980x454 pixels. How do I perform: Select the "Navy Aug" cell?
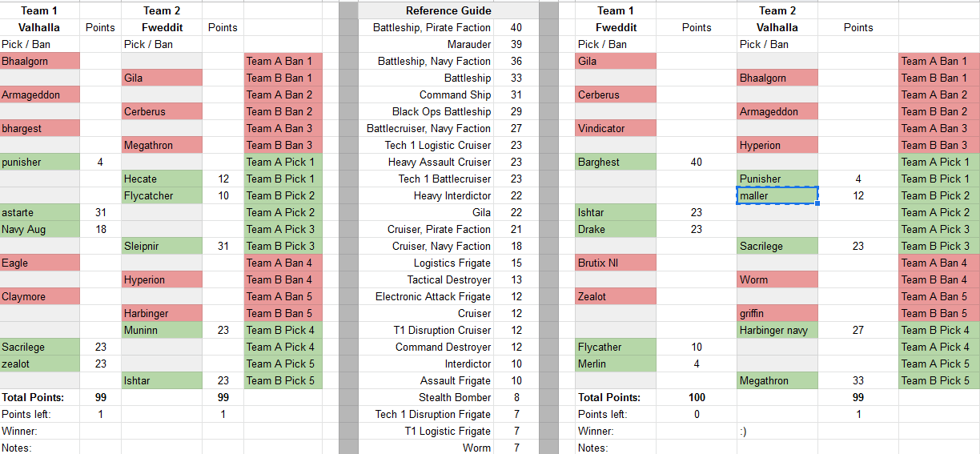[40, 229]
